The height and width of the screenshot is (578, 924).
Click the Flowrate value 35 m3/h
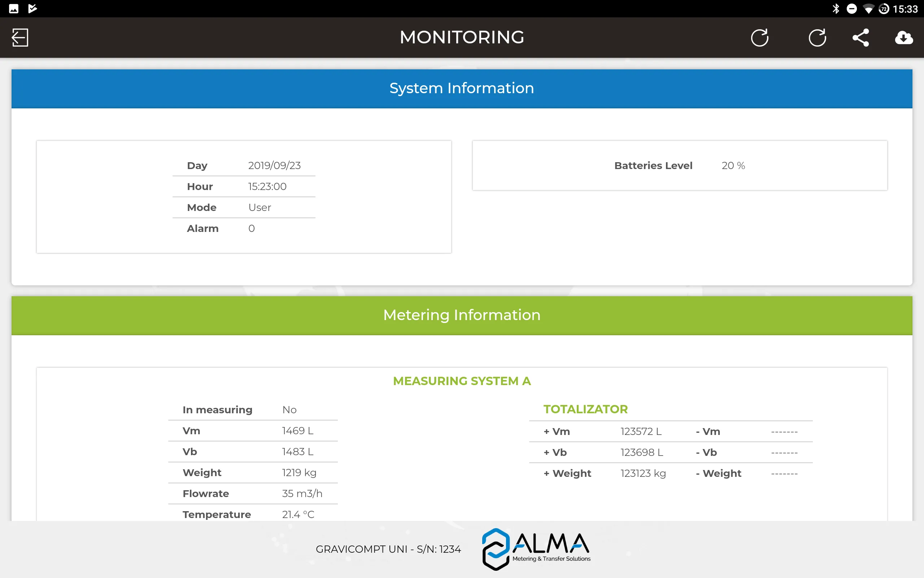302,493
